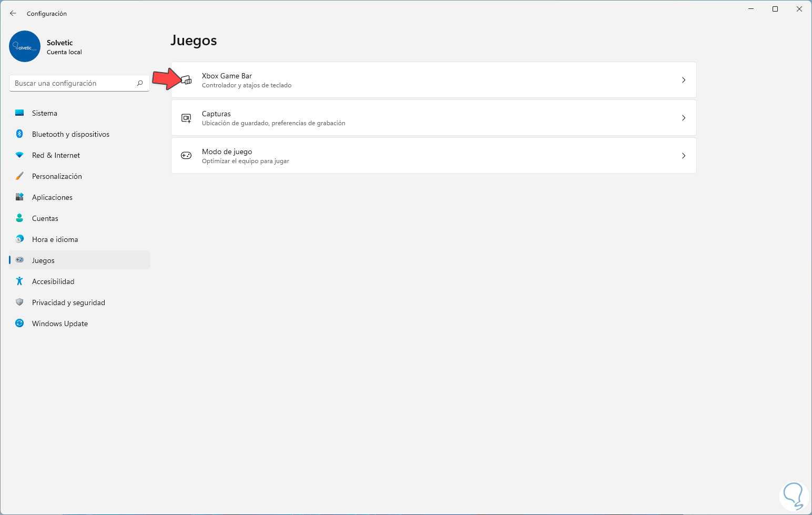Type in Buscar una configuración field
This screenshot has width=812, height=515.
[74, 83]
